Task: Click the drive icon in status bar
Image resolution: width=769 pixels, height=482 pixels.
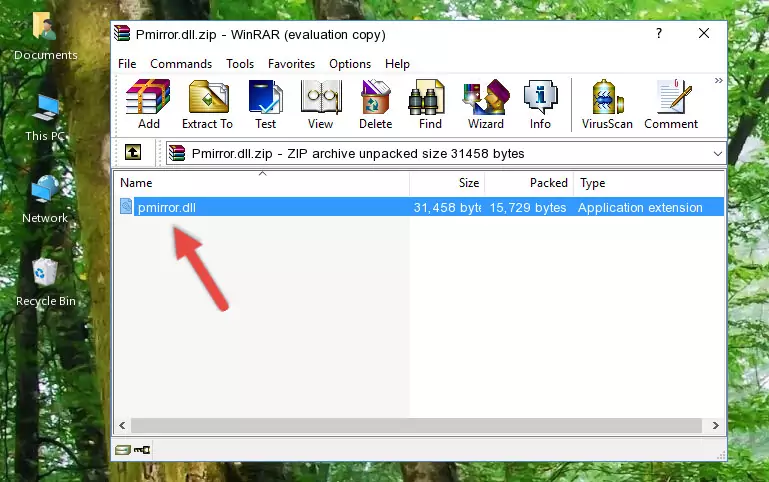Action: [x=123, y=450]
